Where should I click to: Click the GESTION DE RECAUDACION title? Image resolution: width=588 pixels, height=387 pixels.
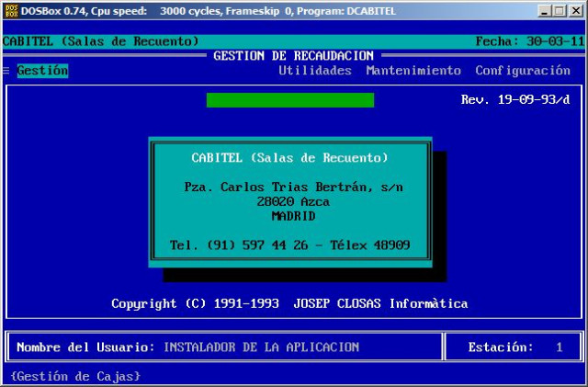[294, 56]
